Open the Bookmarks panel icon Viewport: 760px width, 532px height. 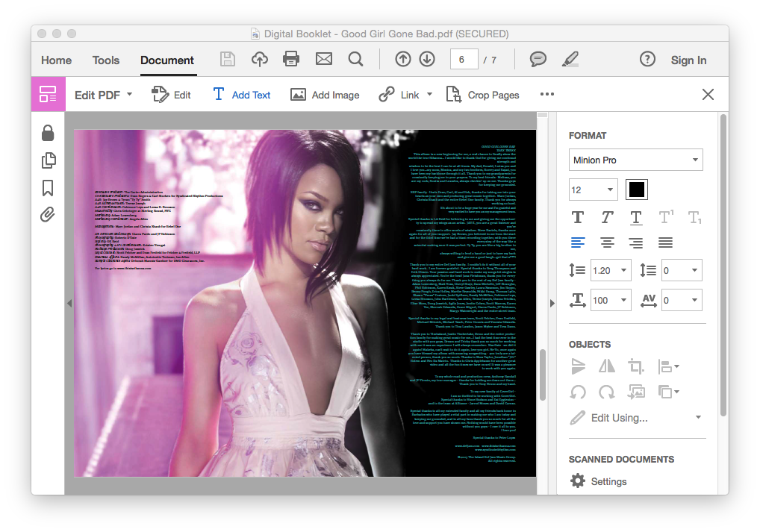48,188
